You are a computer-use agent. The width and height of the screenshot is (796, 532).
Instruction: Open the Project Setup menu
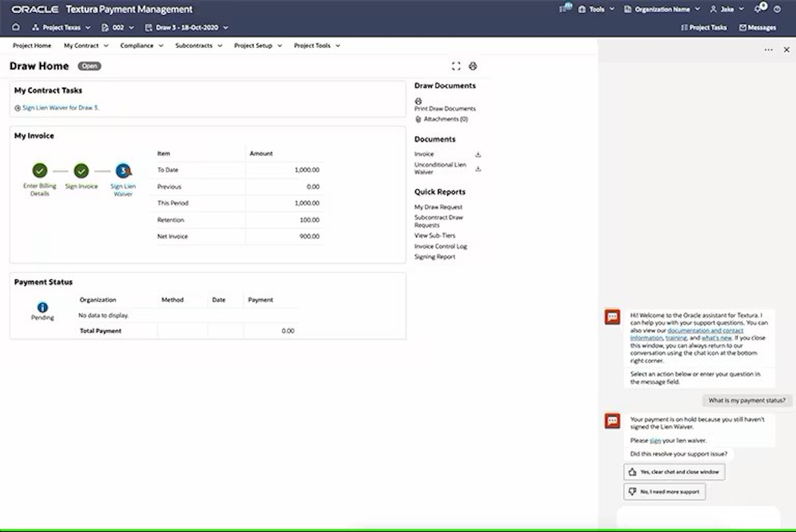[x=257, y=45]
